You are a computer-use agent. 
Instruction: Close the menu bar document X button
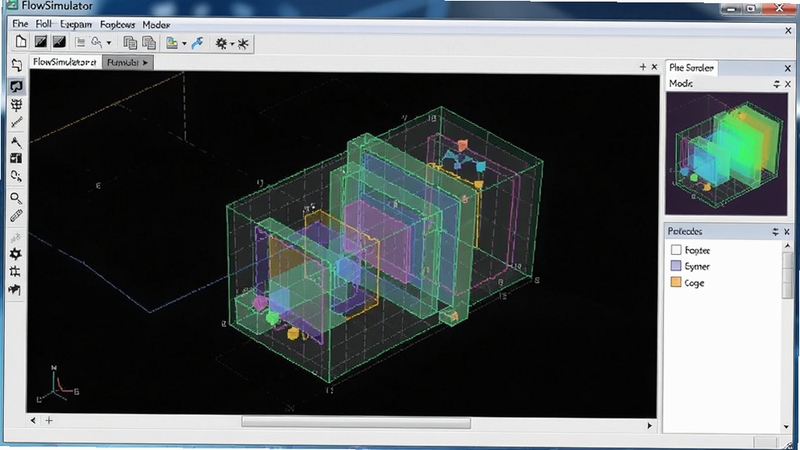pos(788,31)
